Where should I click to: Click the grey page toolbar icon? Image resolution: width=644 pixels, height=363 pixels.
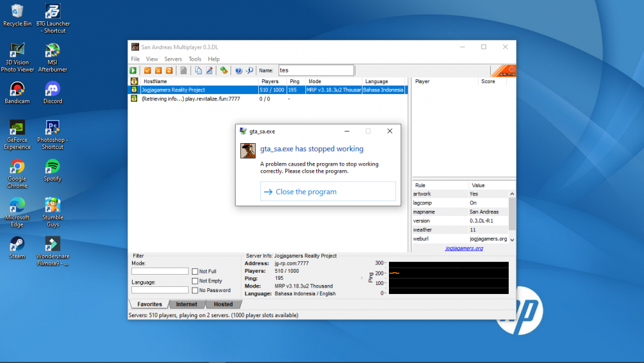(184, 70)
